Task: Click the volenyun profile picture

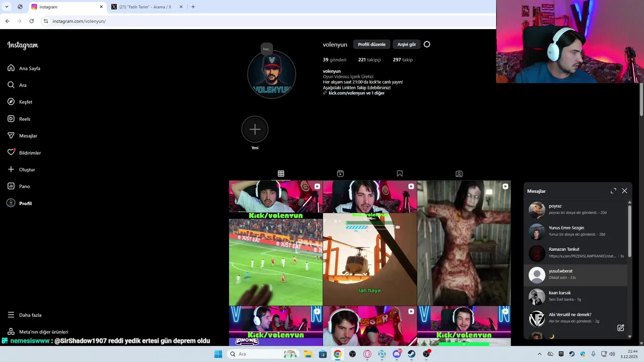Action: point(272,74)
